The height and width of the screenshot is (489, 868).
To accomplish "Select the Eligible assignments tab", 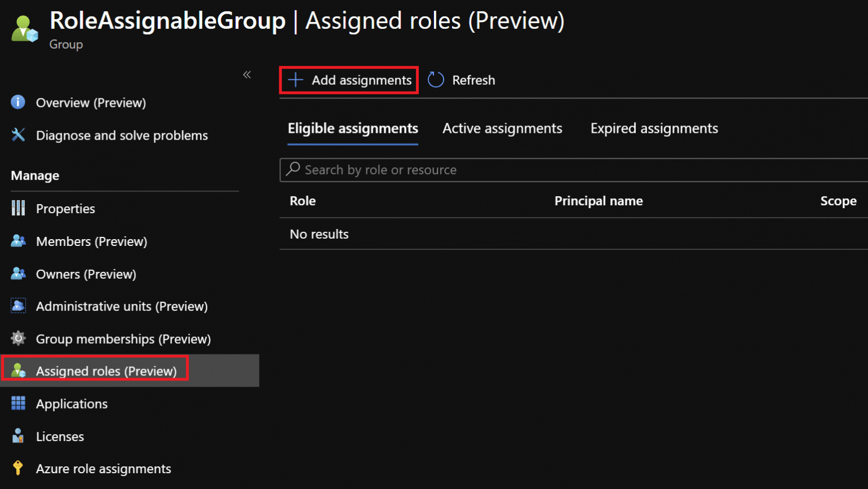I will 353,128.
